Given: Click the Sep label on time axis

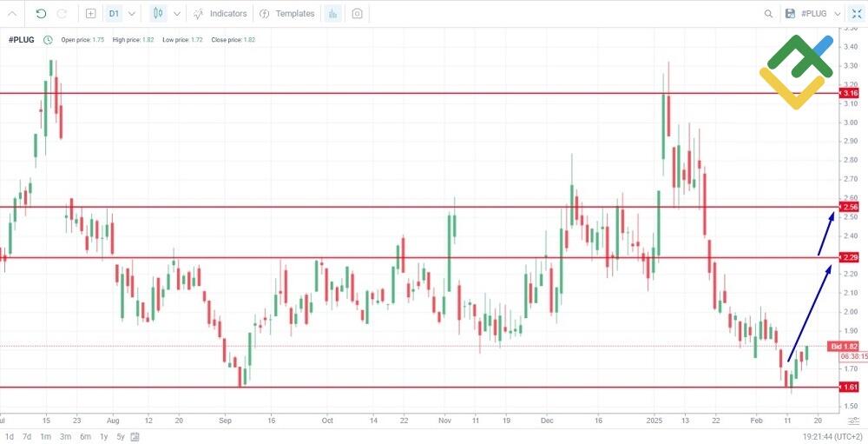Looking at the screenshot, I should 224,421.
